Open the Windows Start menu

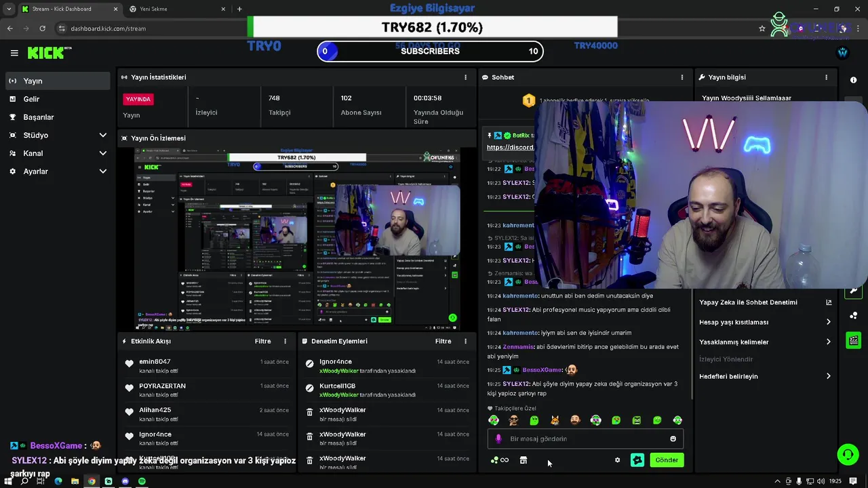point(8,481)
